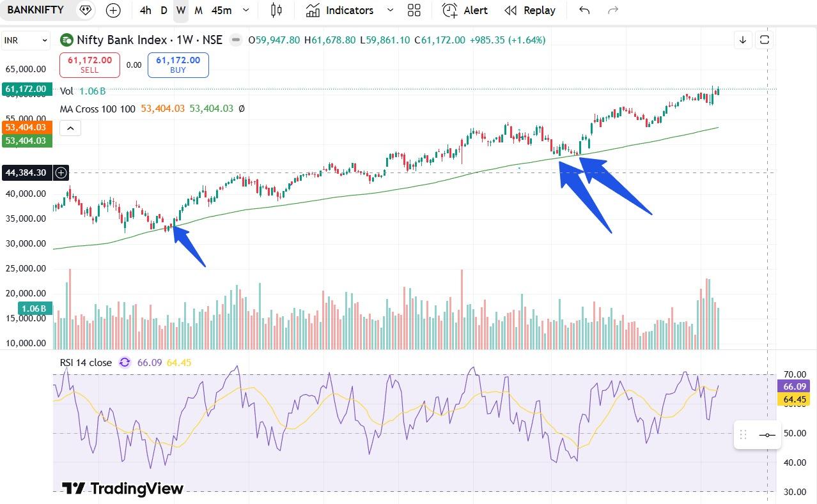Click the purple 66.09 RSI axis label
Viewport: 817px width, 504px height.
[x=794, y=386]
